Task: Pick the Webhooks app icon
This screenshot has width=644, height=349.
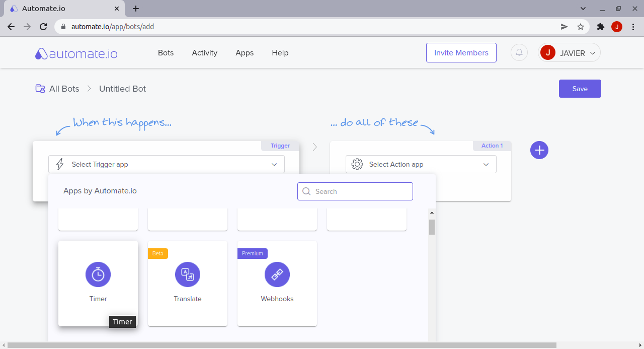Action: pyautogui.click(x=277, y=274)
